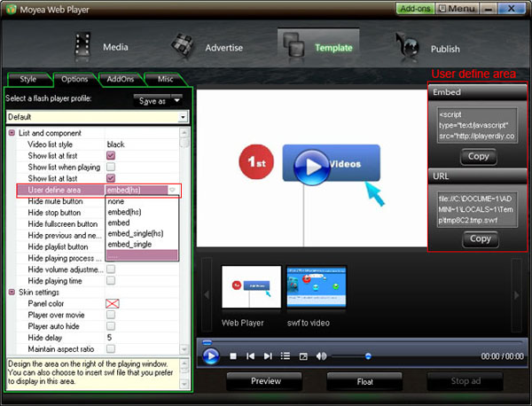Copy the URL text
Image resolution: width=532 pixels, height=406 pixels.
click(x=480, y=238)
